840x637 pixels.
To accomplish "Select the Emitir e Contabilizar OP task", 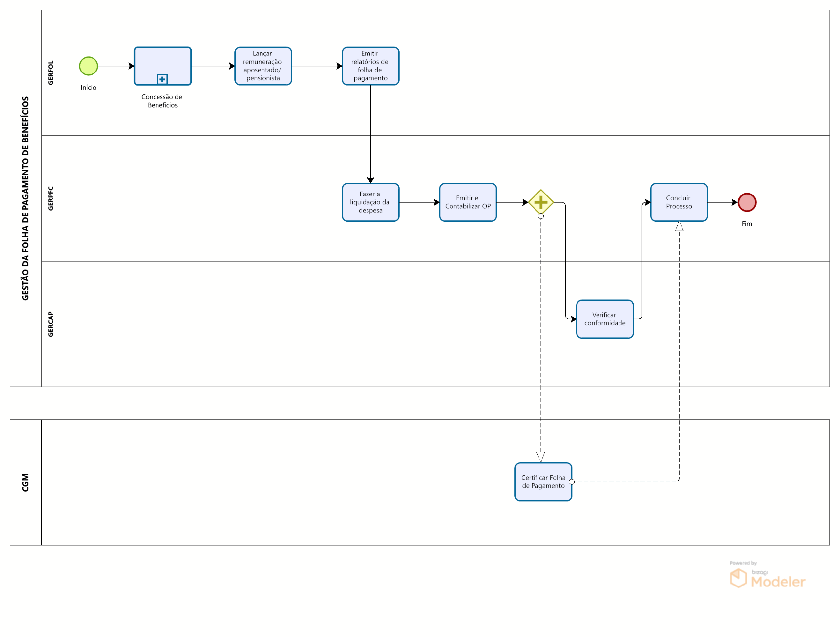I will (x=468, y=202).
